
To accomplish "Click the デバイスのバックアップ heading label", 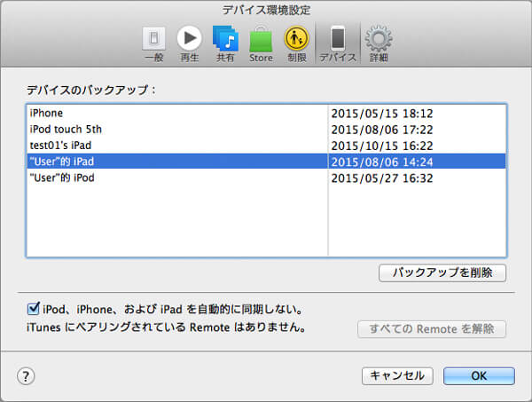I will pos(91,90).
